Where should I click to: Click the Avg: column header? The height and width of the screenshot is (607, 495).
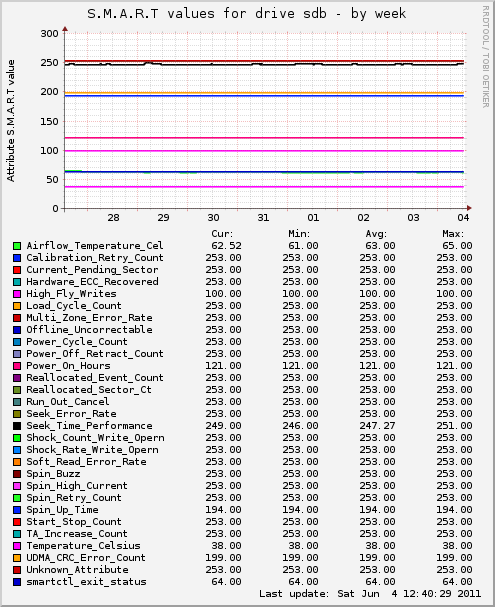tap(376, 234)
